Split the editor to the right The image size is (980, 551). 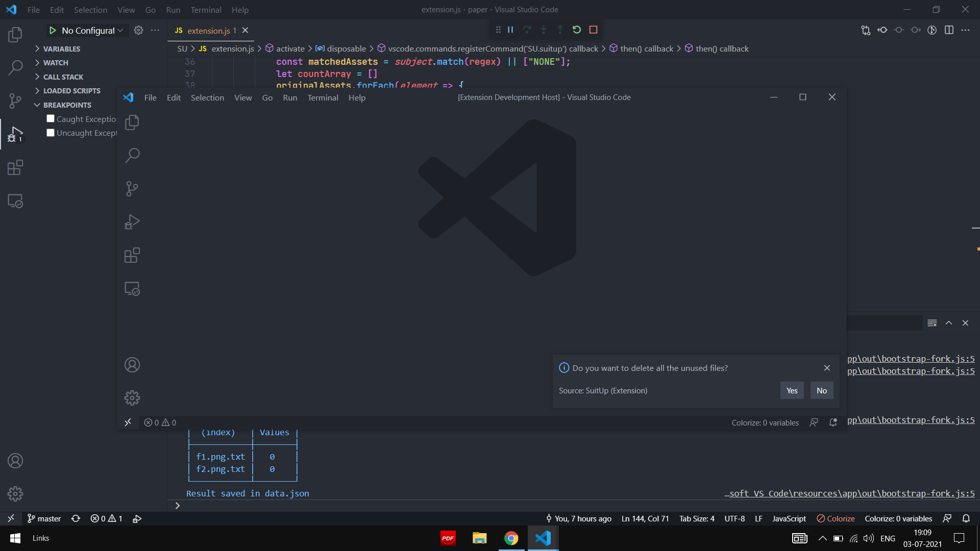[x=949, y=30]
